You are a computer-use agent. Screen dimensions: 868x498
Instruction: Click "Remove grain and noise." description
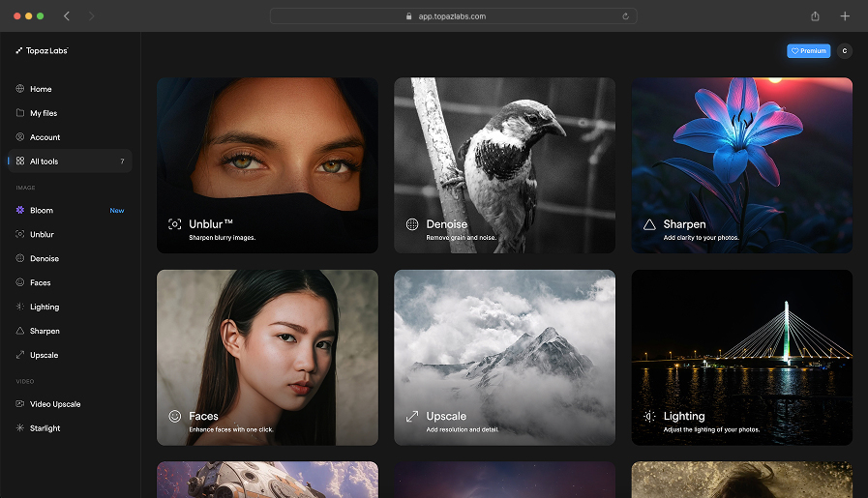point(462,237)
